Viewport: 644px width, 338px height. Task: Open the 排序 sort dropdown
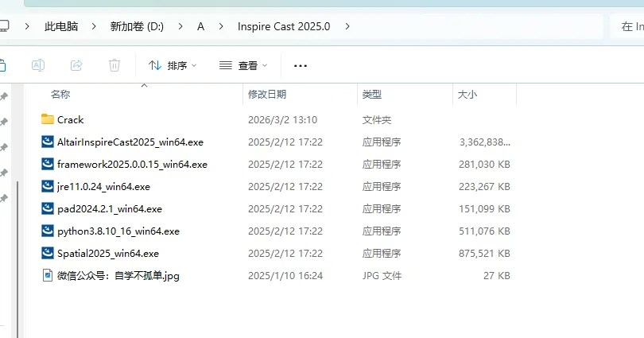click(173, 65)
